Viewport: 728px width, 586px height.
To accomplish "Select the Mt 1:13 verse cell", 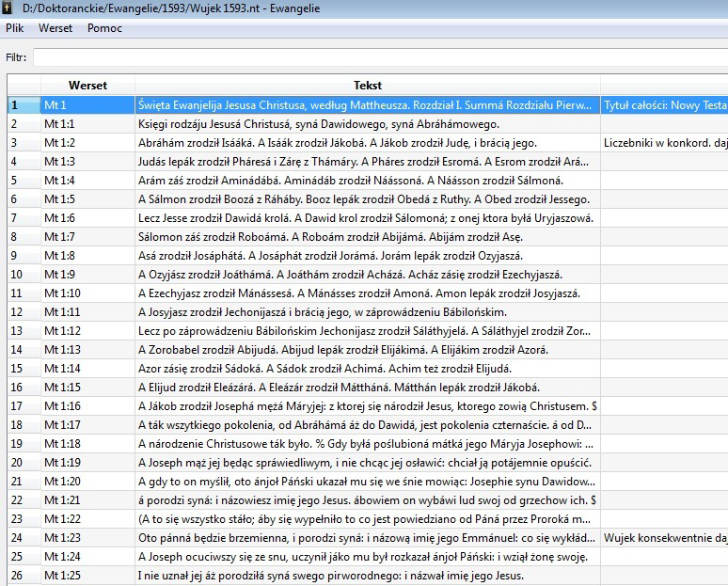I will pos(87,350).
